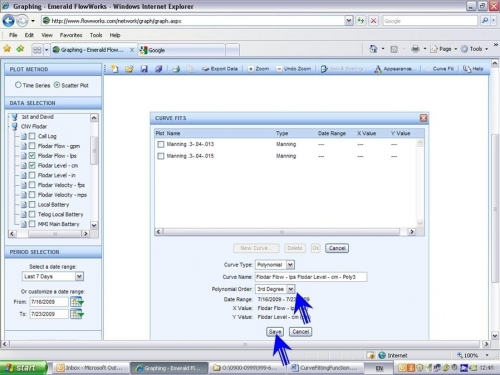Open the Quick Tabs grid icon
Screen dimensions: 500x375
coord(37,50)
